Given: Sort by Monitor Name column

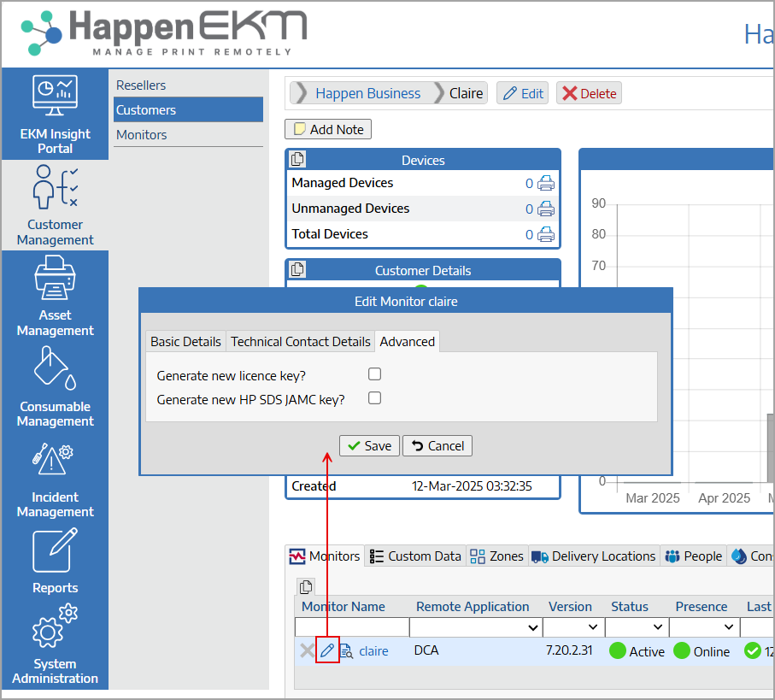Looking at the screenshot, I should click(343, 607).
